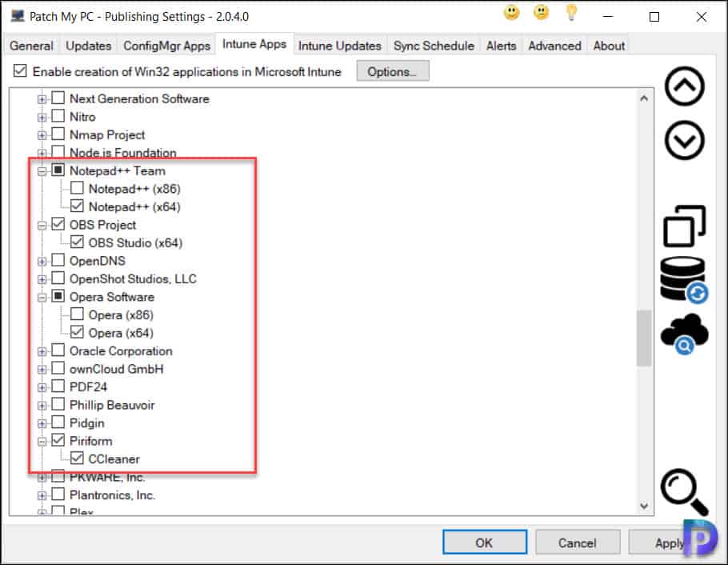Screen dimensions: 728x565
Task: Click the neutral smiley feedback icon
Action: 541,13
